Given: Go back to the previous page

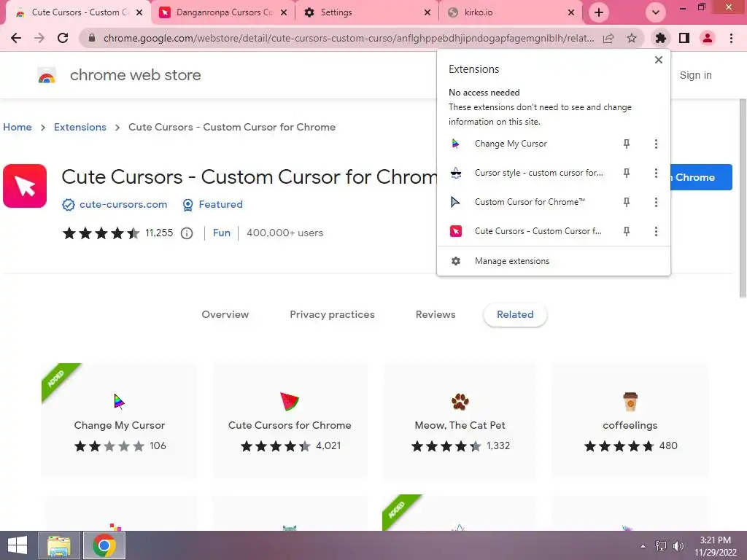Looking at the screenshot, I should tap(16, 38).
